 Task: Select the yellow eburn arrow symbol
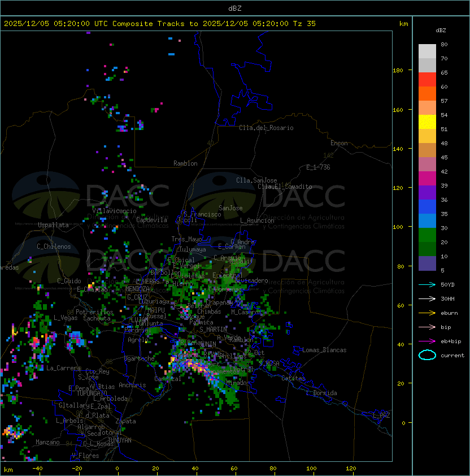pos(427,313)
